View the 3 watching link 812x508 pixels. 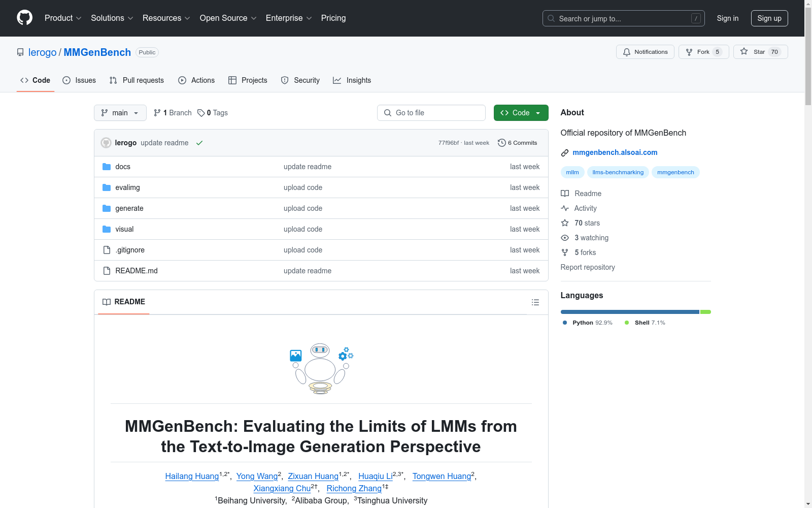[585, 238]
